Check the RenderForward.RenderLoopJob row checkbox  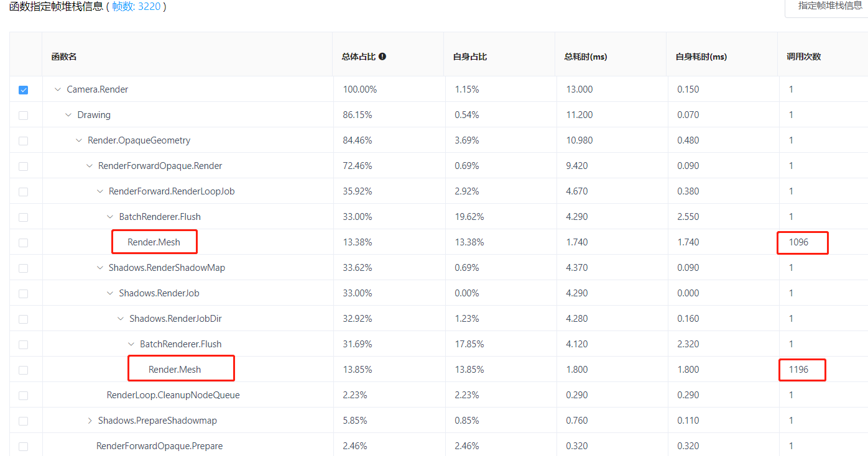coord(23,191)
